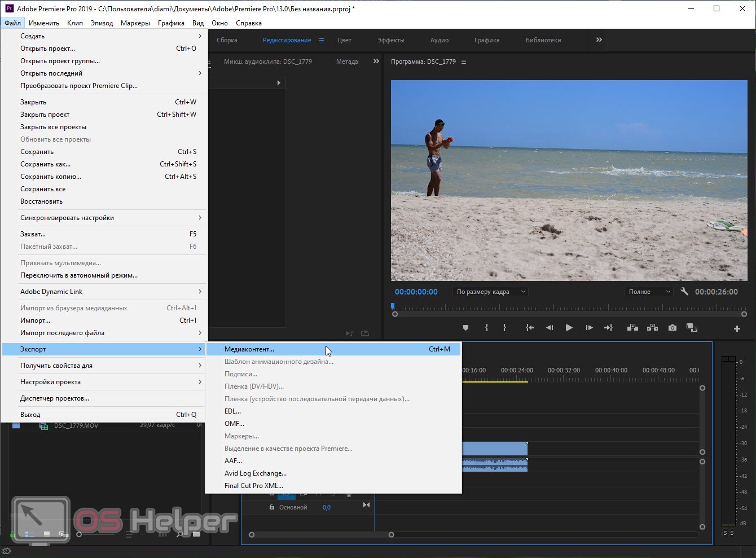Click the bowtie icon beside Основной value
This screenshot has width=756, height=558.
(x=366, y=505)
